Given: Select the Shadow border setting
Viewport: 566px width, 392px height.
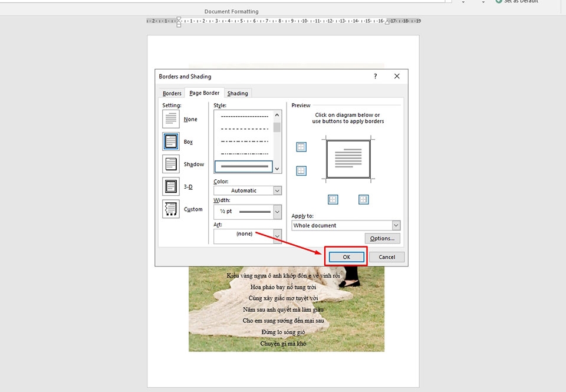Looking at the screenshot, I should point(169,163).
